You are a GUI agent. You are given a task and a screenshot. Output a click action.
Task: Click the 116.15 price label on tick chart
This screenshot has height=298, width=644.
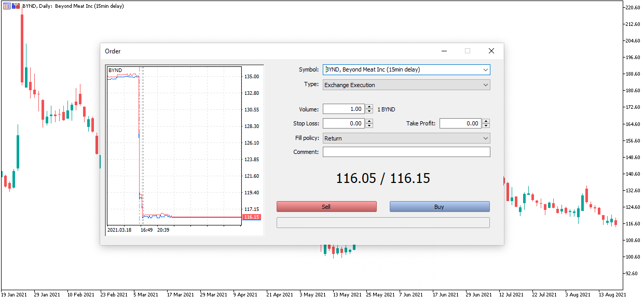pyautogui.click(x=251, y=217)
